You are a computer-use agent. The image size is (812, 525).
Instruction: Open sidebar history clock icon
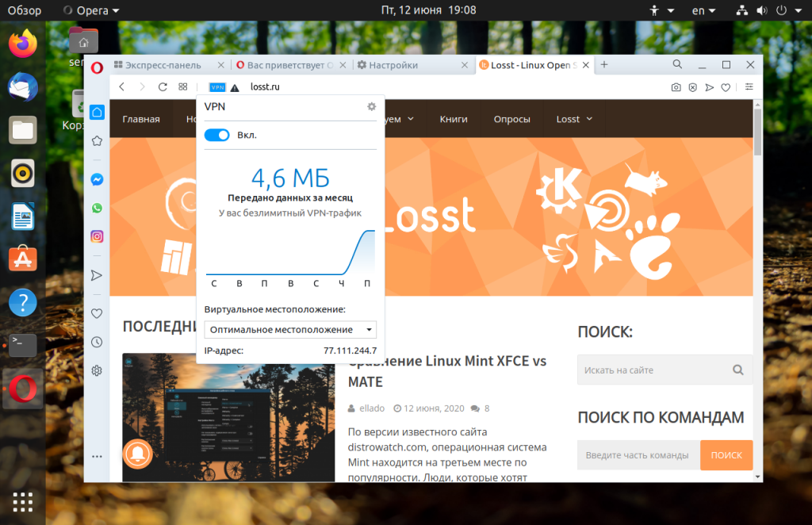pyautogui.click(x=97, y=343)
